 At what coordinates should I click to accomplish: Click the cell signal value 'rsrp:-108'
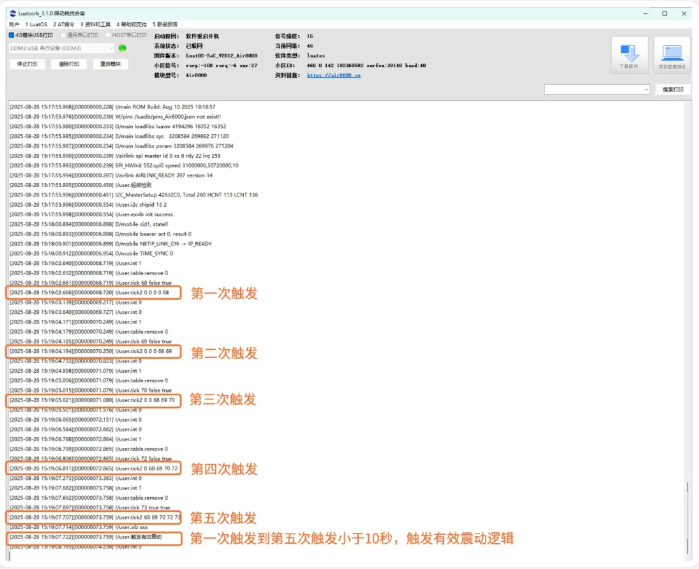(x=199, y=66)
